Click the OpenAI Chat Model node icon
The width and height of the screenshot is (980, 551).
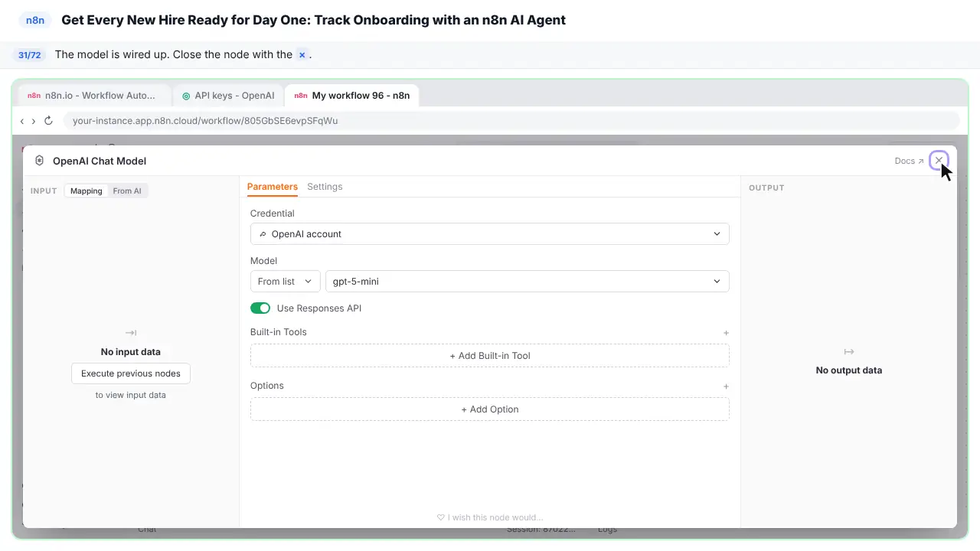click(x=39, y=161)
